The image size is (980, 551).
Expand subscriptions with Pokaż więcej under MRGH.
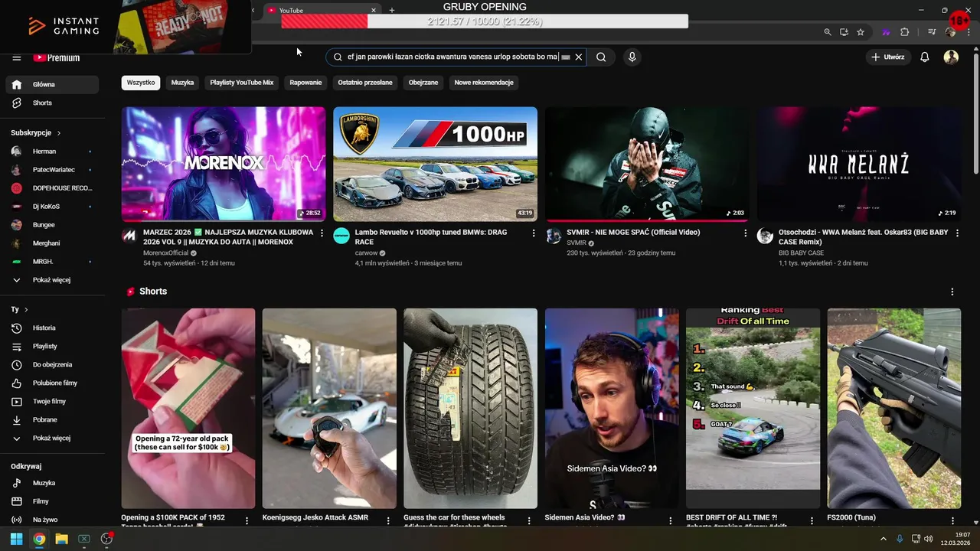pyautogui.click(x=52, y=280)
